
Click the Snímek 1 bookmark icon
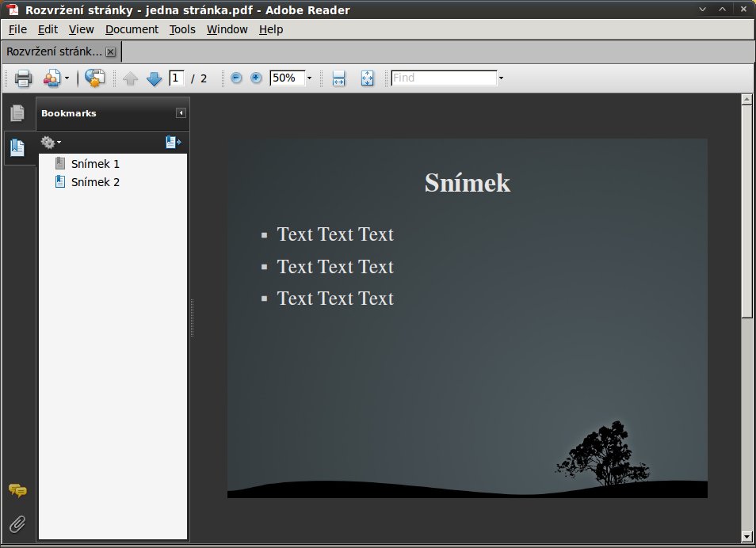click(60, 163)
